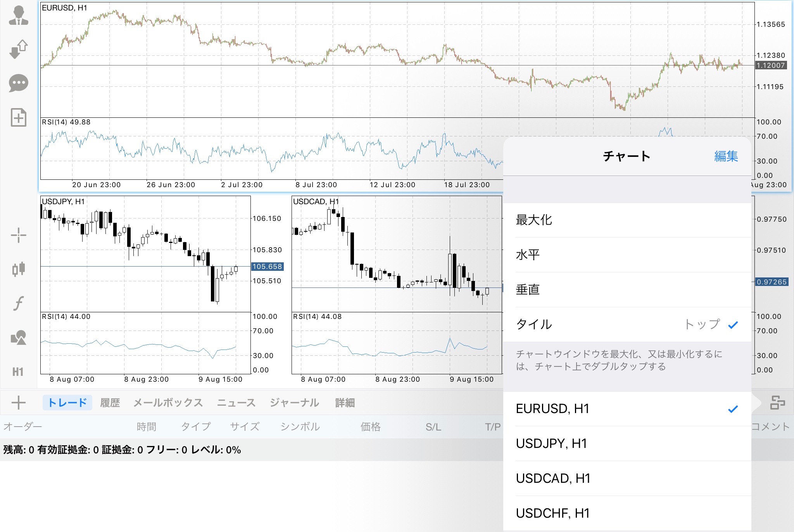The height and width of the screenshot is (532, 794).
Task: Tap the chart windows layout icon
Action: [x=777, y=403]
